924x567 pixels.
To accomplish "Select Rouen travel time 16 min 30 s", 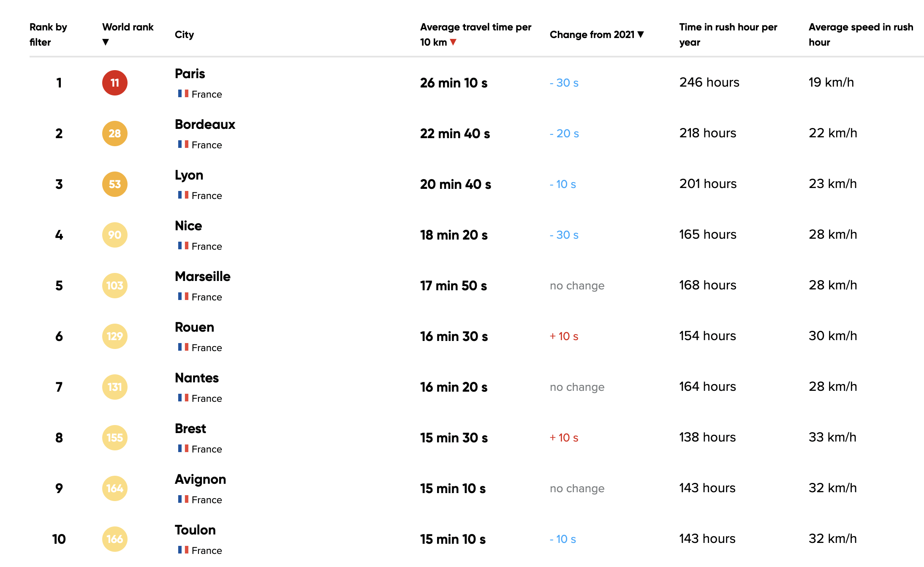I will pyautogui.click(x=454, y=337).
